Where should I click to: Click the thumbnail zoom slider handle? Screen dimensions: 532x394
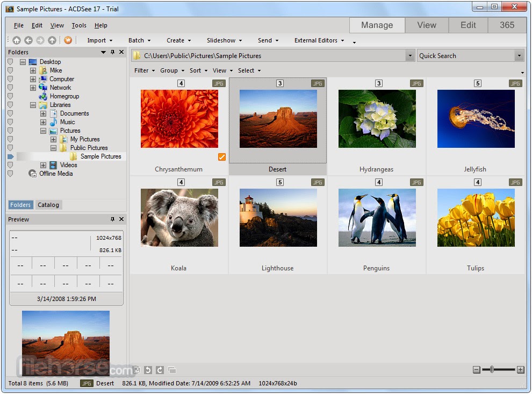[492, 370]
